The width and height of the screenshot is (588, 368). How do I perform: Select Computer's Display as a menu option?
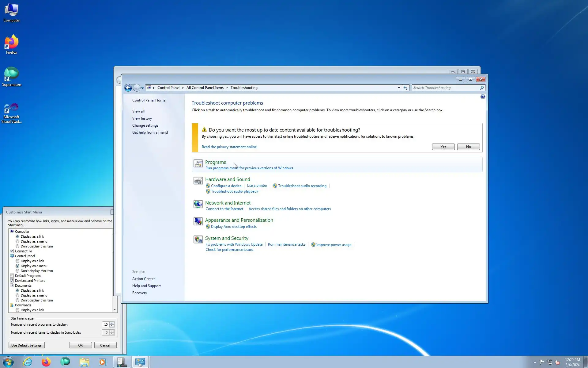click(x=17, y=241)
